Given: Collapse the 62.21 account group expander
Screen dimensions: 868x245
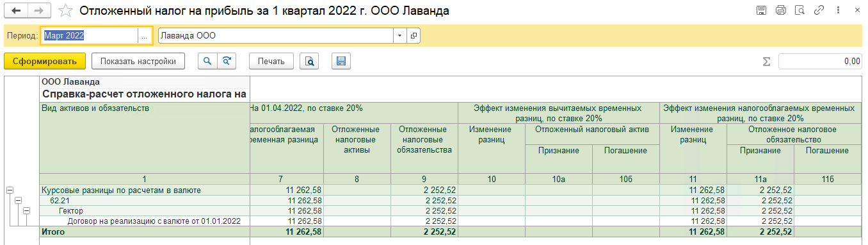Looking at the screenshot, I should (x=18, y=200).
